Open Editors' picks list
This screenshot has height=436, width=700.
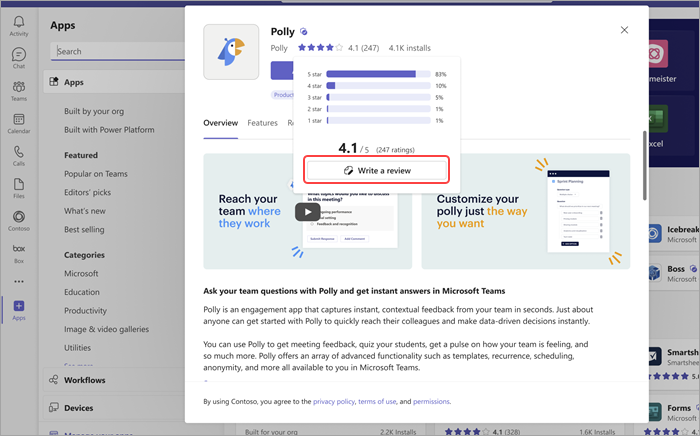click(87, 192)
